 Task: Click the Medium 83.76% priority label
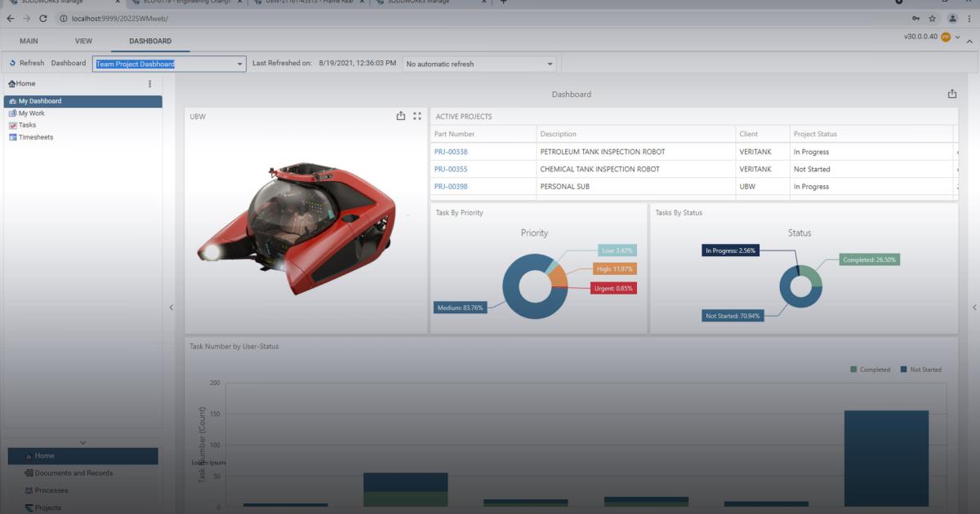461,308
